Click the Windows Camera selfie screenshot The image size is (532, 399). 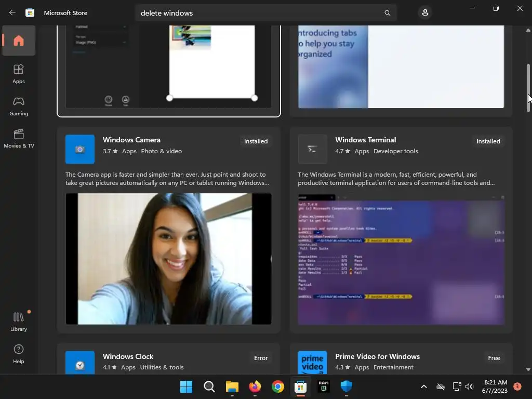(169, 259)
